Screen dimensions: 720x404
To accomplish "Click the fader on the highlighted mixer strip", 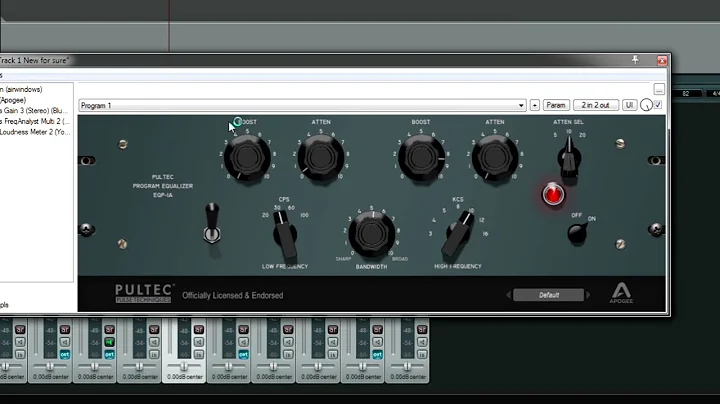I will coord(184,366).
